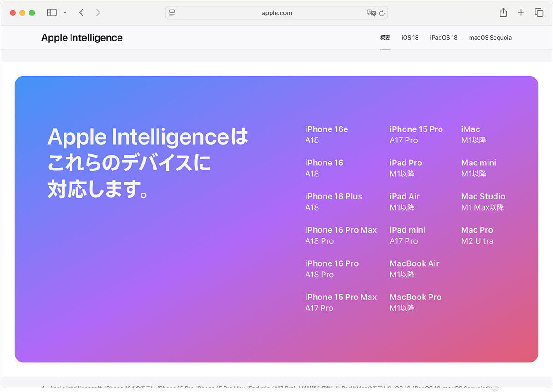Image resolution: width=553 pixels, height=392 pixels.
Task: Click the iPhone 16 Pro Max entry
Action: [341, 230]
